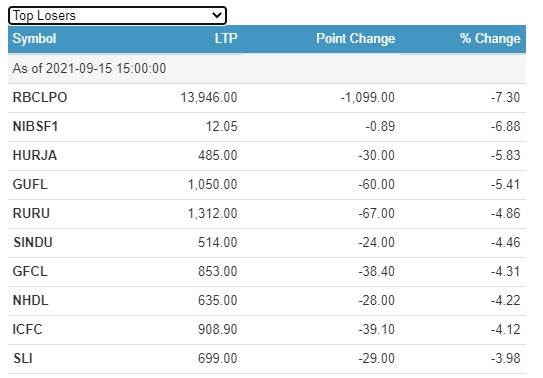Open the RBCLPO symbol link

coord(40,98)
